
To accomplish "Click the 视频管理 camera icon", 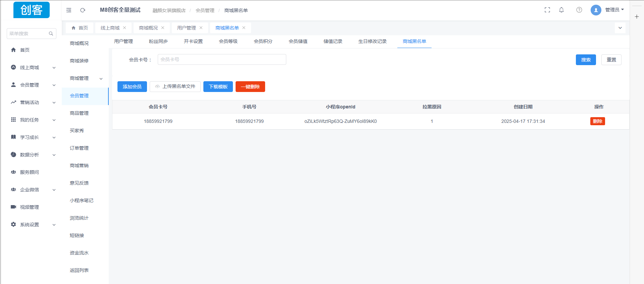I will click(x=13, y=207).
